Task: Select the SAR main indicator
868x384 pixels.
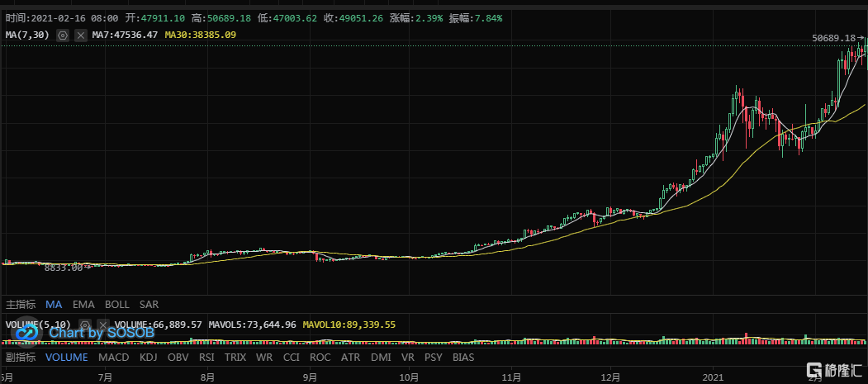Action: 149,304
